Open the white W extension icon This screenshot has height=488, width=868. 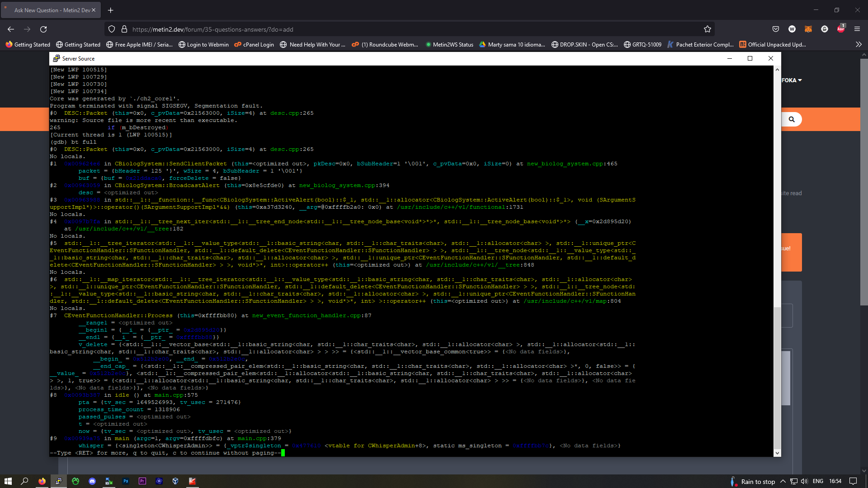pyautogui.click(x=792, y=29)
